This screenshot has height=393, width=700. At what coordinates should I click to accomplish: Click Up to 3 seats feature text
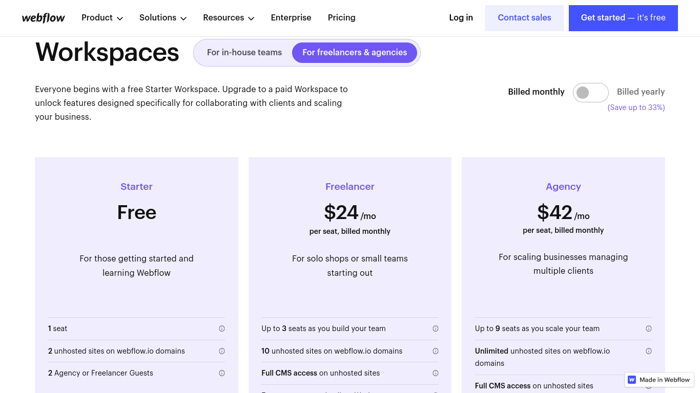[324, 329]
